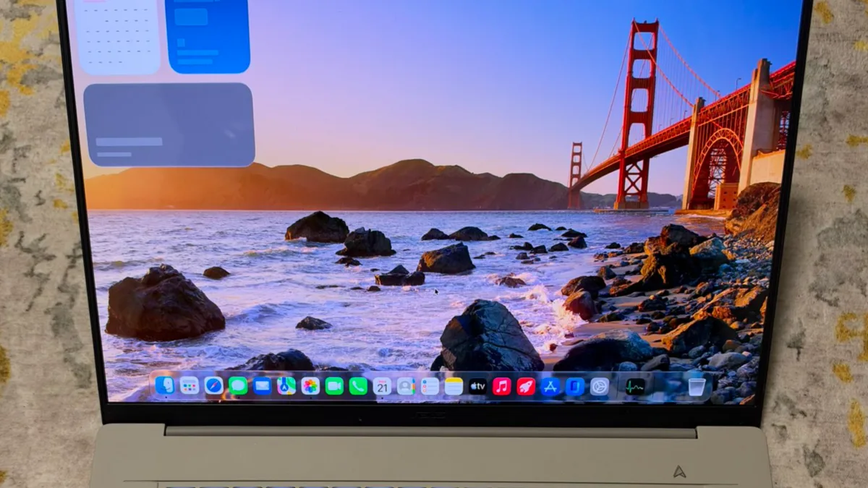Open the App Store

click(550, 386)
